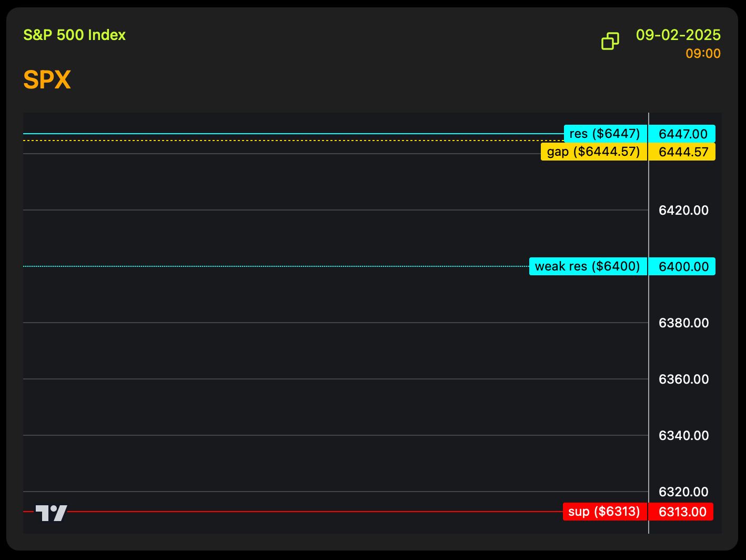Viewport: 746px width, 560px height.
Task: Click the 6420.00 price axis value
Action: 683,211
